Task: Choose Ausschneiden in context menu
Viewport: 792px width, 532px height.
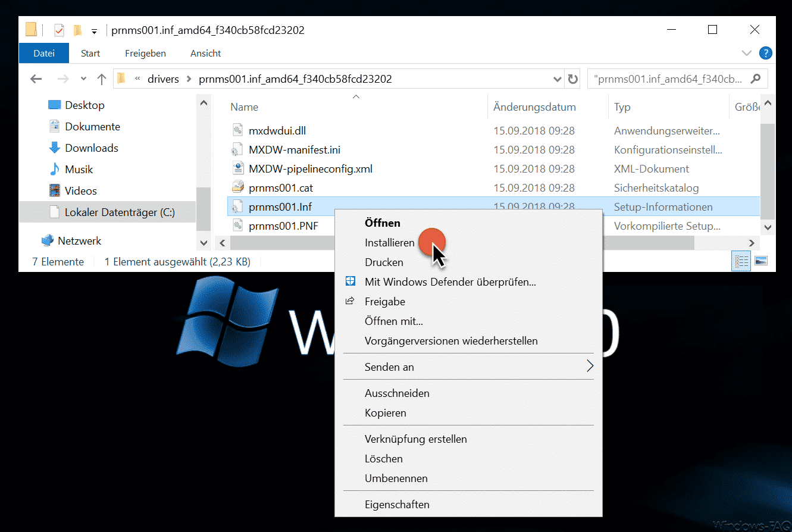Action: (397, 393)
